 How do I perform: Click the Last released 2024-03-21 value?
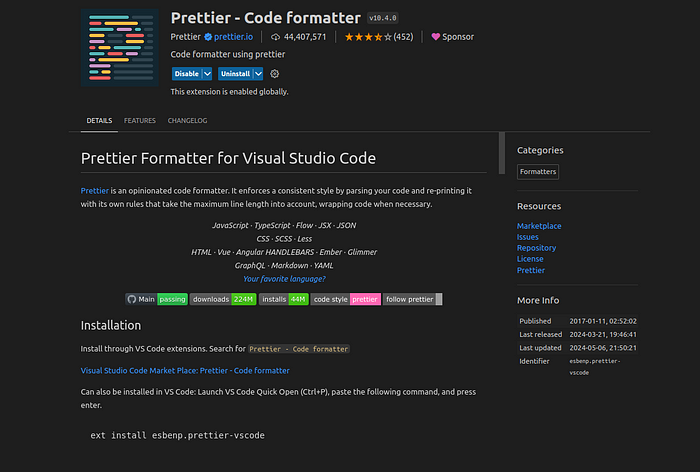point(603,334)
